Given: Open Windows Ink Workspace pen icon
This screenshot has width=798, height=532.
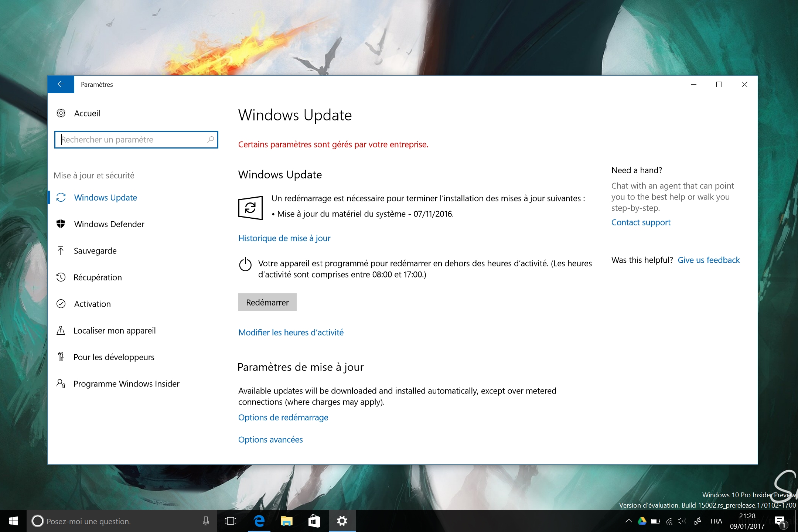Looking at the screenshot, I should coord(698,521).
